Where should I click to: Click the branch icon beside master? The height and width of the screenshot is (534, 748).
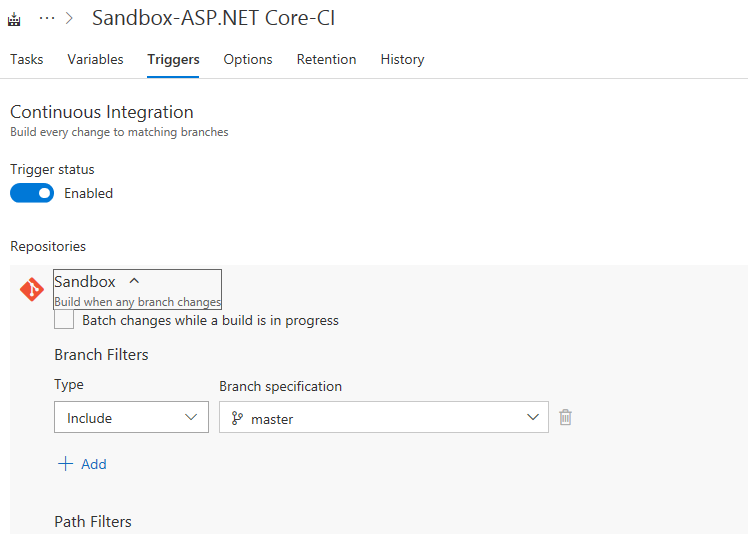237,419
